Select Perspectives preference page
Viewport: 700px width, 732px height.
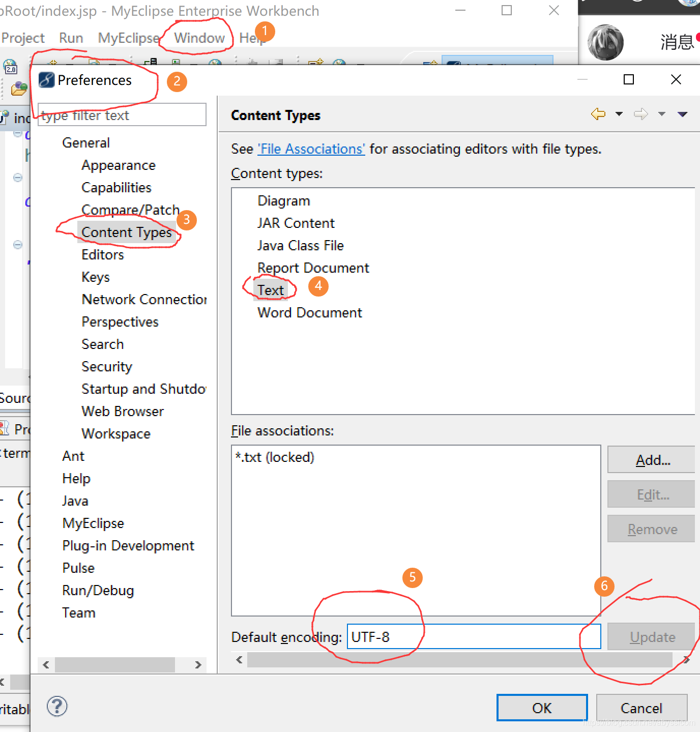pyautogui.click(x=120, y=321)
